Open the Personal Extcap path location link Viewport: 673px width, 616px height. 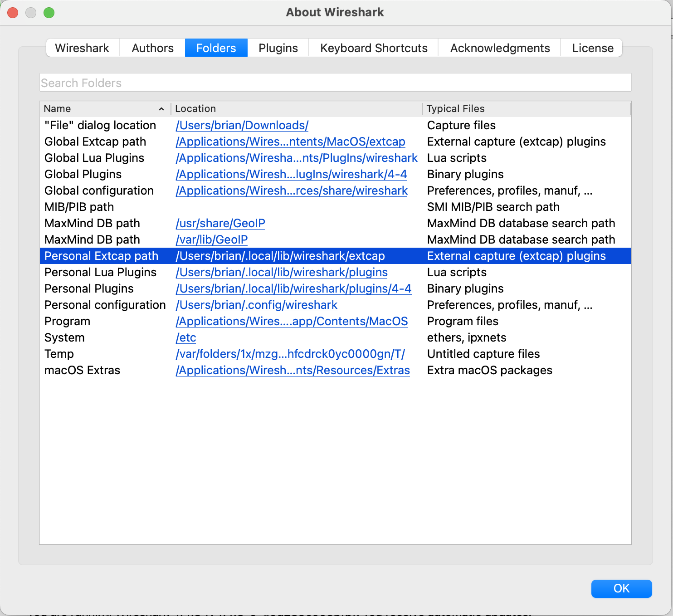(280, 256)
